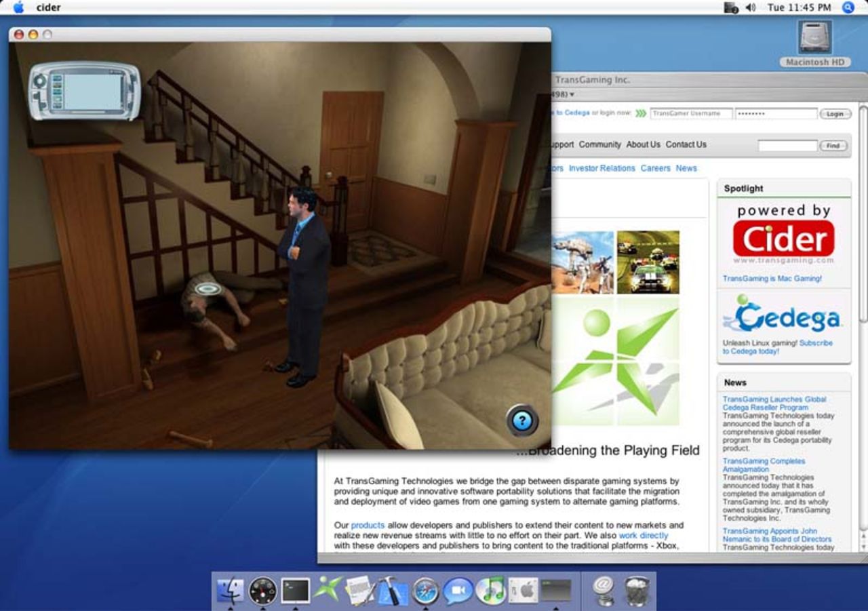Launch Safari from the dock
Viewport: 868px width, 611px height.
[x=426, y=590]
